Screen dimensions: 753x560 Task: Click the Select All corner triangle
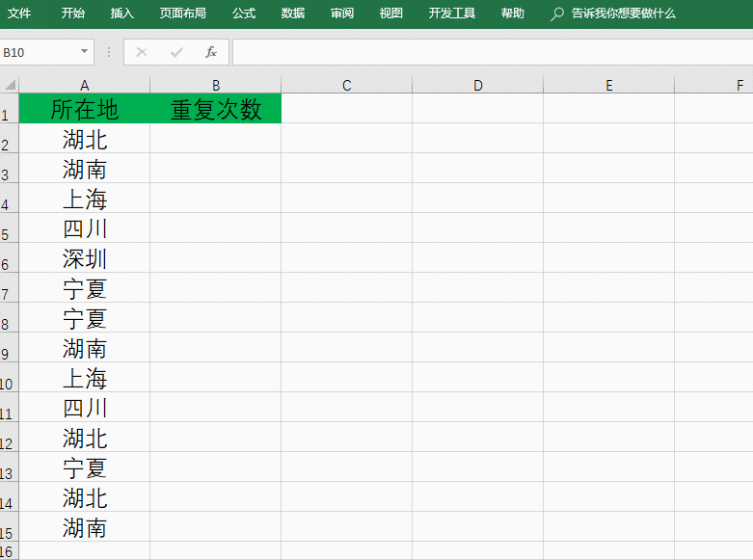tap(10, 85)
